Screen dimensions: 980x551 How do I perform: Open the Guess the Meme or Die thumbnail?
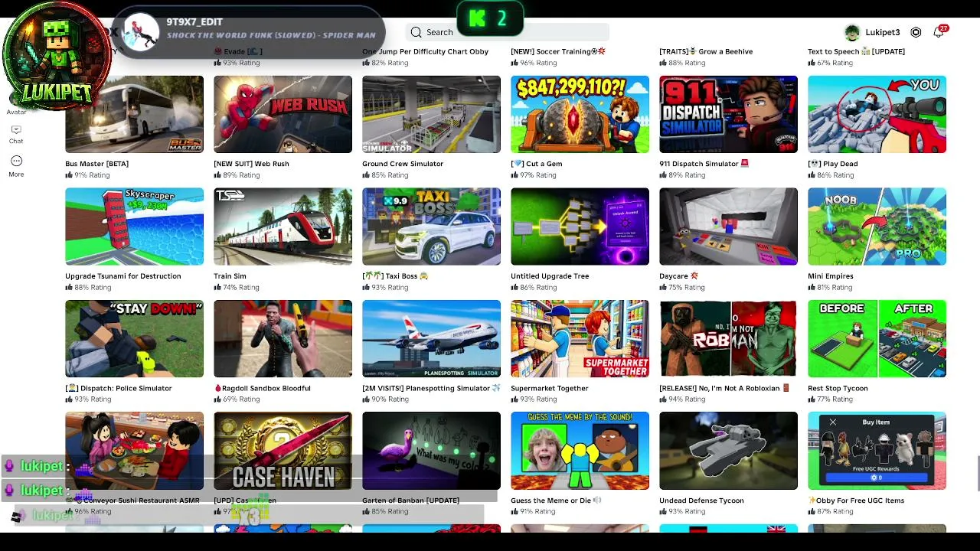(580, 451)
